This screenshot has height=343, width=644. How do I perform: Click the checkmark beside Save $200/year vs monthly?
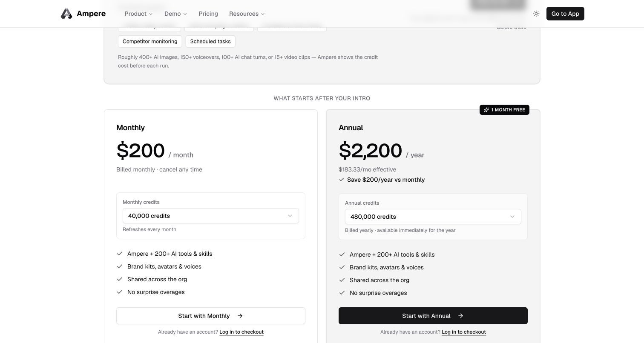tap(342, 180)
